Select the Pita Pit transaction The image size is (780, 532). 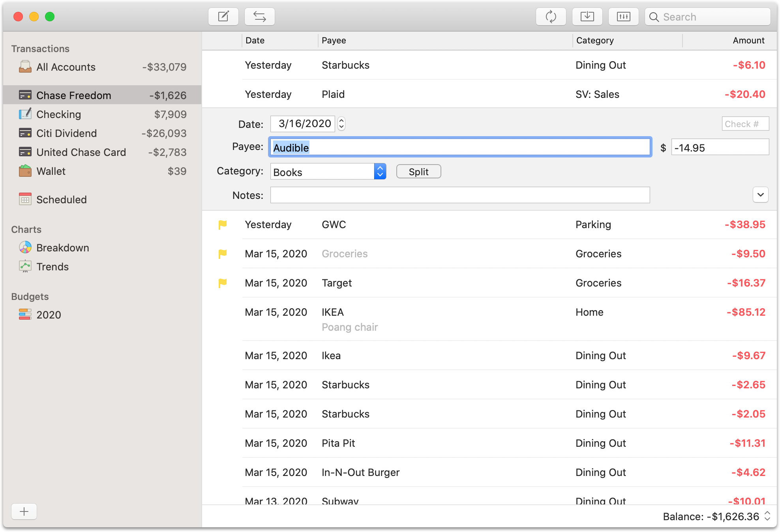(x=489, y=443)
